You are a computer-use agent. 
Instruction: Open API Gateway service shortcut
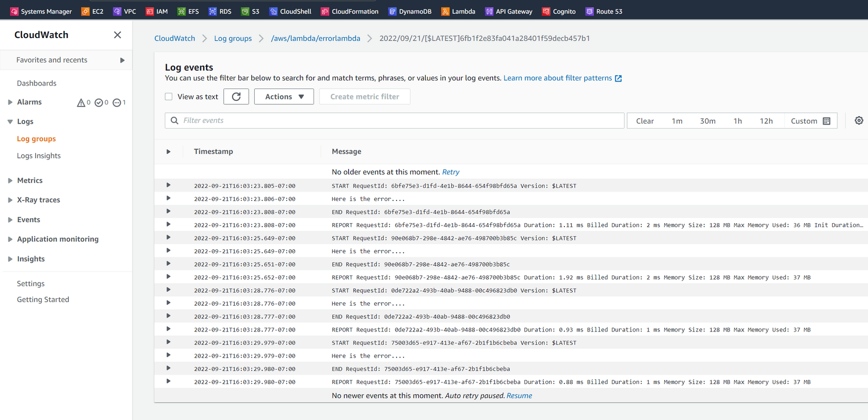[x=509, y=11]
